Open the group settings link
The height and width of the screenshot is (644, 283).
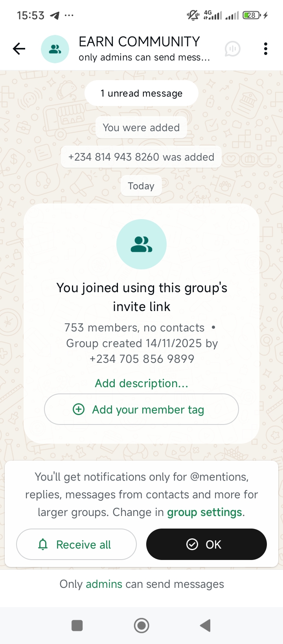click(x=204, y=512)
